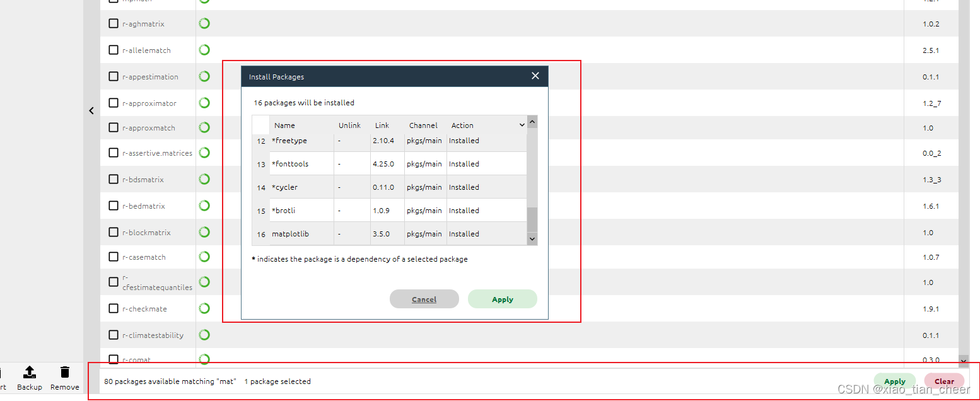980x401 pixels.
Task: Click the green status circle for r-allelematch
Action: pos(204,50)
